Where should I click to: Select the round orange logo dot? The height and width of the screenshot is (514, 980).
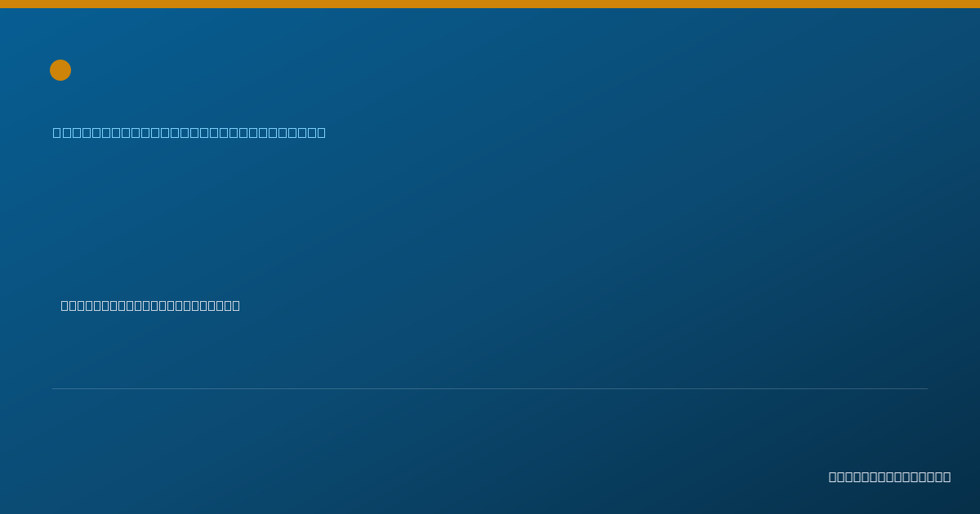[x=60, y=70]
